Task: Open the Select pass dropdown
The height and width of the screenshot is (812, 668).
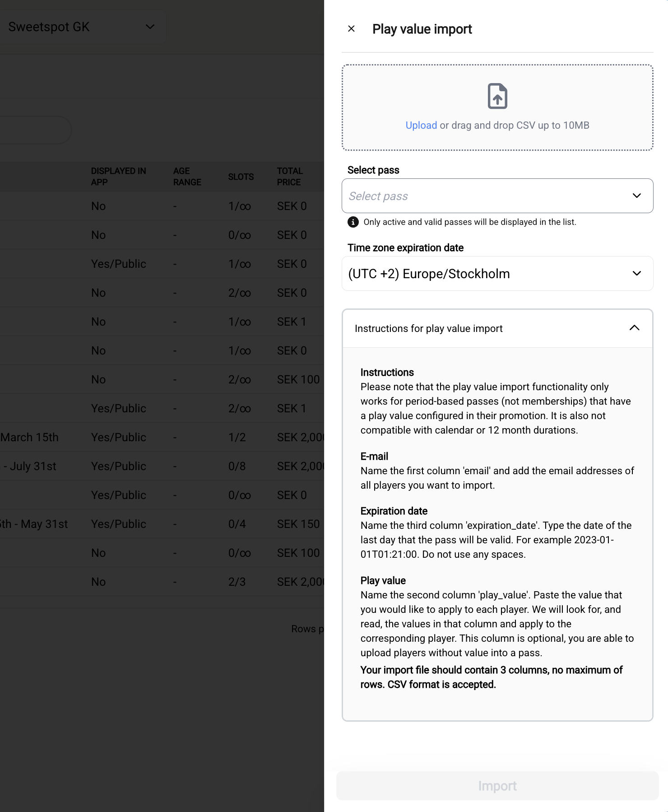Action: (x=487, y=196)
